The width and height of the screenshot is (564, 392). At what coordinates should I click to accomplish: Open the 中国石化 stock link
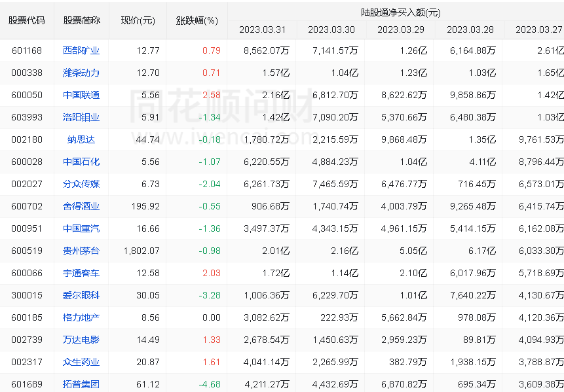coord(81,162)
